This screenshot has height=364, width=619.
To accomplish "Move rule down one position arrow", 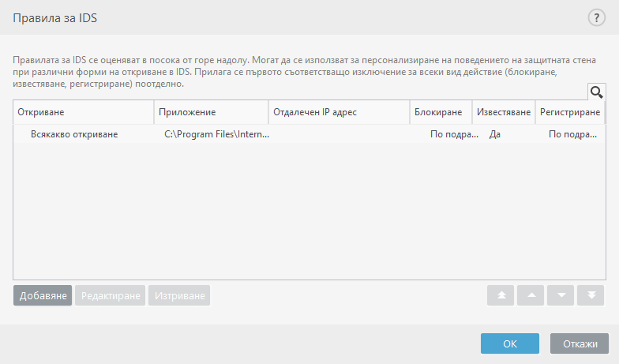I will tap(561, 295).
